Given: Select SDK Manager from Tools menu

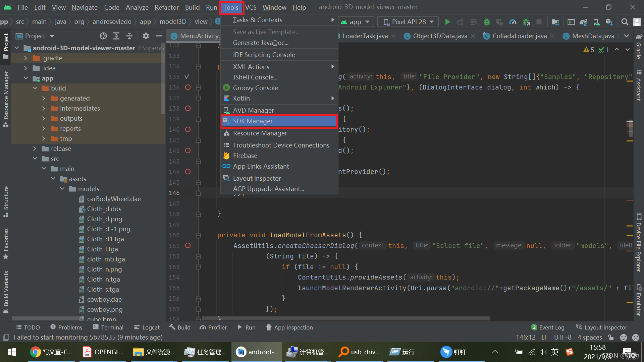Looking at the screenshot, I should (279, 121).
